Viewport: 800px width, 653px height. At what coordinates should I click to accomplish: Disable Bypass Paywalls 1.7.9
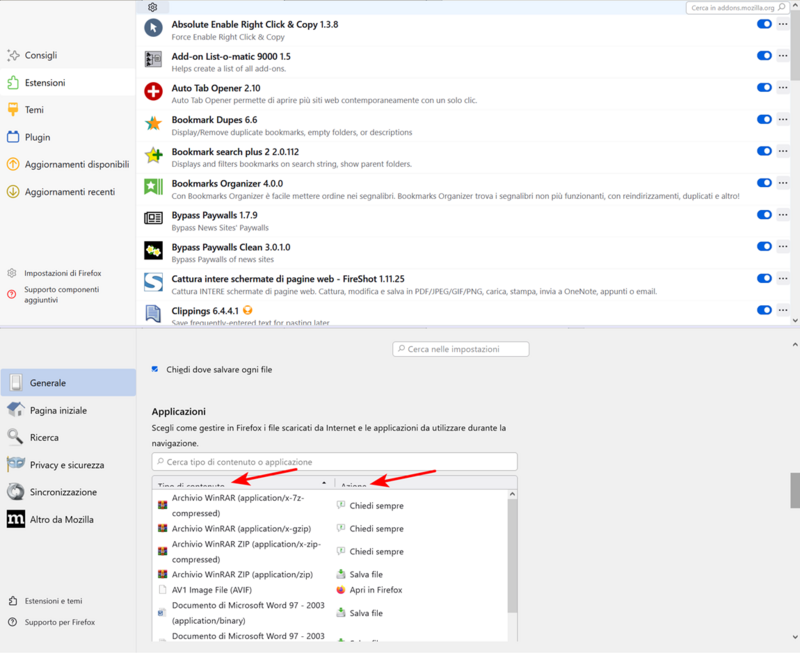[764, 215]
